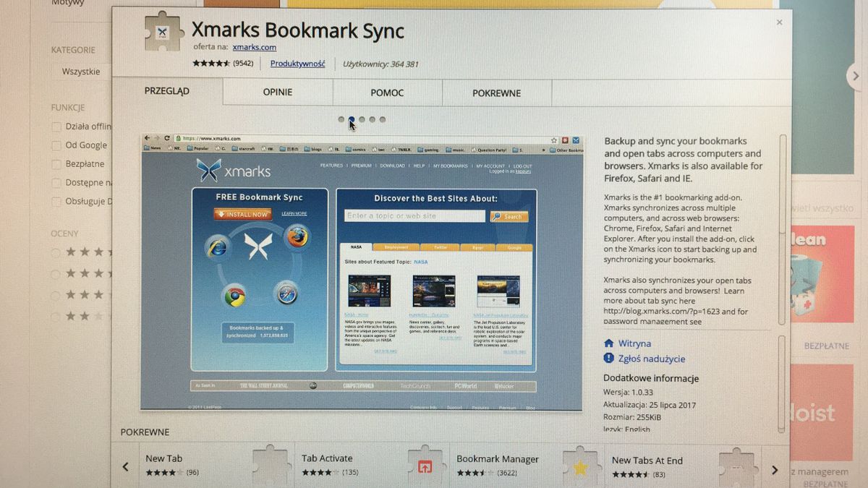This screenshot has height=488, width=868.
Task: Click the OCENY sidebar heading
Action: coord(64,234)
